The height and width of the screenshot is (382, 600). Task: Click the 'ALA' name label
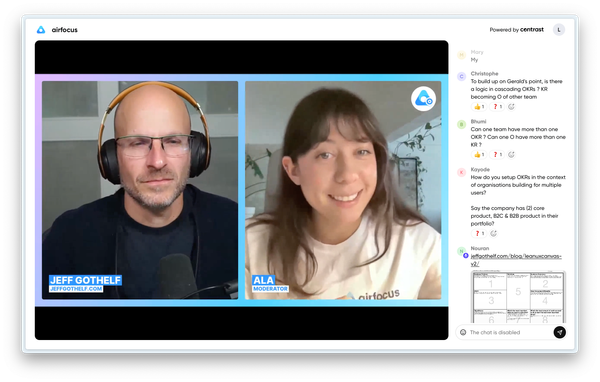tap(263, 280)
